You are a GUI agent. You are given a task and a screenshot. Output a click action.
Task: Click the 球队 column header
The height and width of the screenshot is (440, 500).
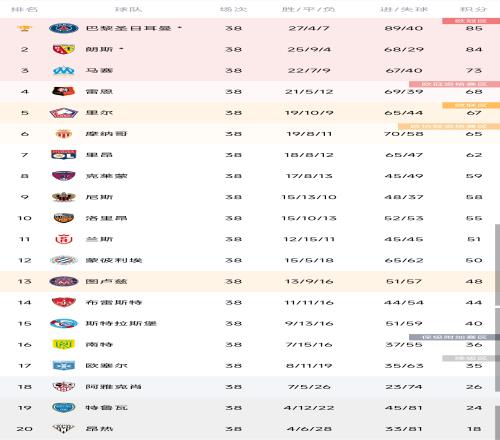click(129, 9)
